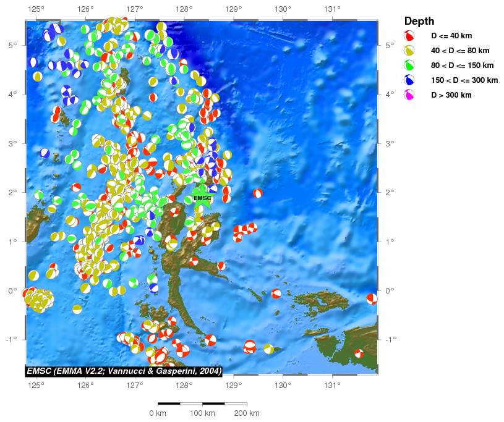Click the "100 km" scale bar label
The width and height of the screenshot is (504, 422).
pyautogui.click(x=202, y=413)
